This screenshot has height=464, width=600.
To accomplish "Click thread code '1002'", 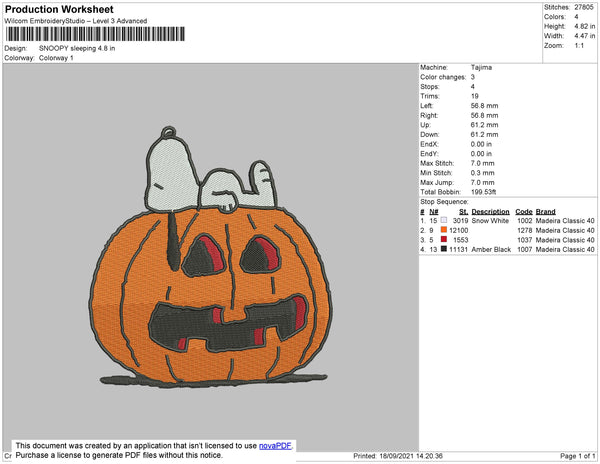I will coord(525,221).
